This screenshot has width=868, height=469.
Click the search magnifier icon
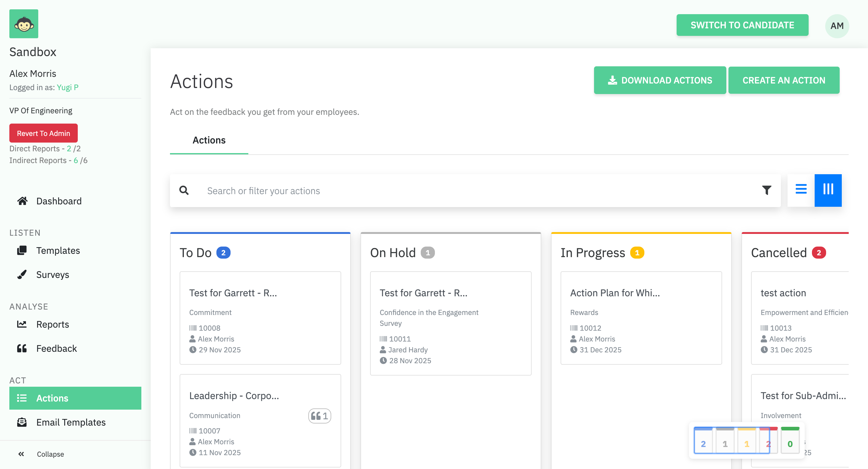184,190
